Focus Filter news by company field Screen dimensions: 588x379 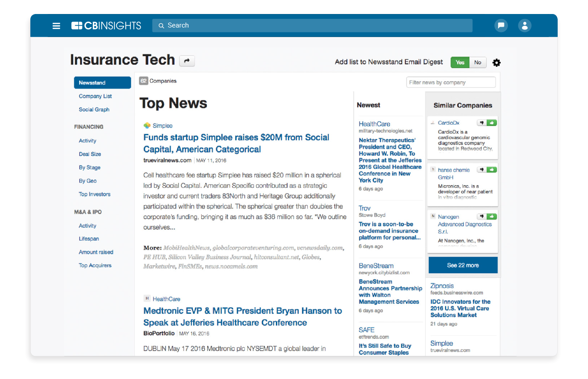(451, 82)
